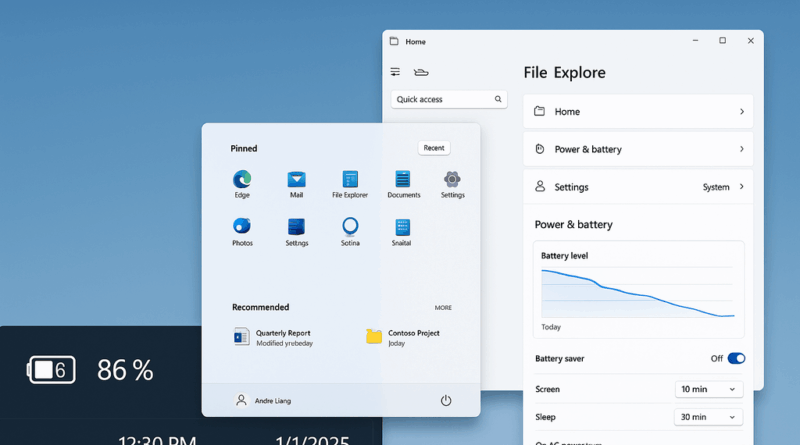This screenshot has height=445, width=800.
Task: Click the 86 % battery percentage
Action: 125,370
